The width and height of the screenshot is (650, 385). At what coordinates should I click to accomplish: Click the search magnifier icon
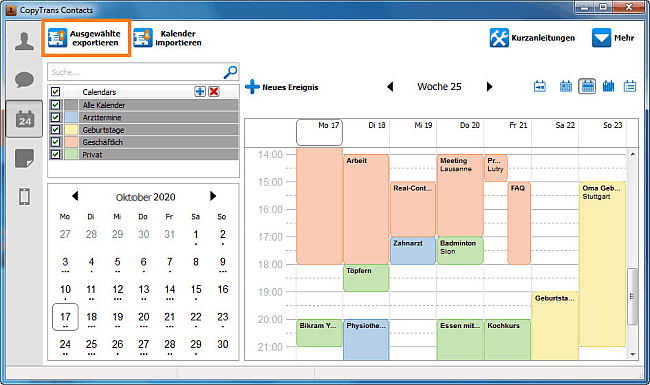tap(230, 72)
